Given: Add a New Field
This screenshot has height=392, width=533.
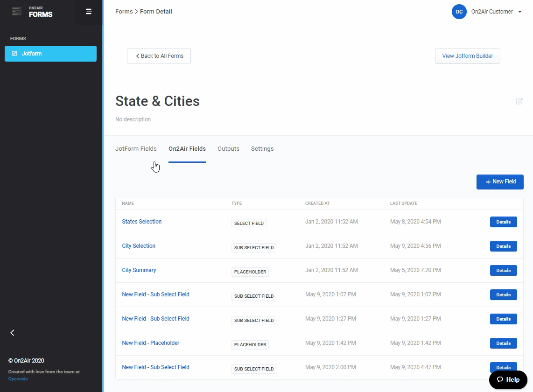Looking at the screenshot, I should click(500, 182).
